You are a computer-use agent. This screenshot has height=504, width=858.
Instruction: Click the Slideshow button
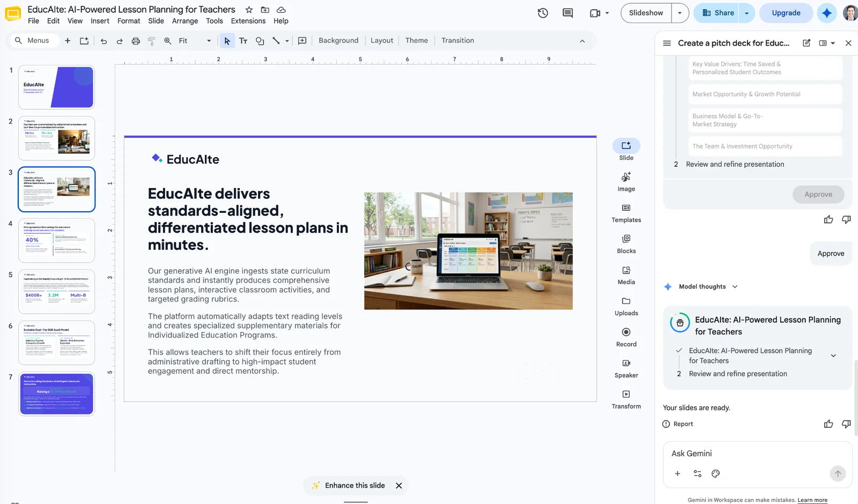pos(646,13)
